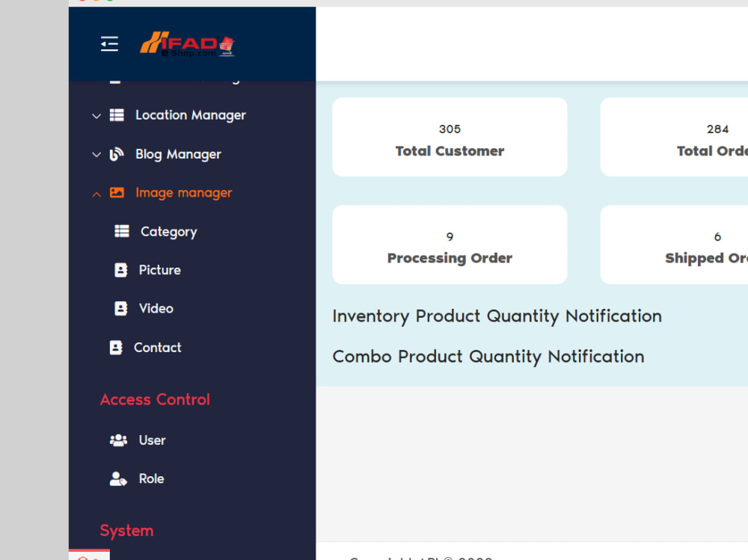Expand Location Manager chevron
The width and height of the screenshot is (748, 560).
tap(96, 116)
